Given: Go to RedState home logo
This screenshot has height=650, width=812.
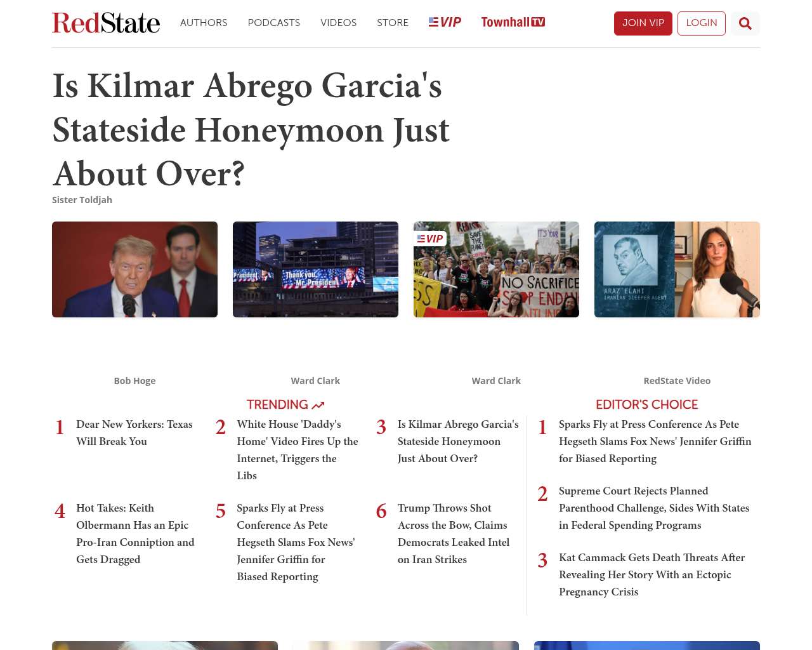Looking at the screenshot, I should coord(106,23).
